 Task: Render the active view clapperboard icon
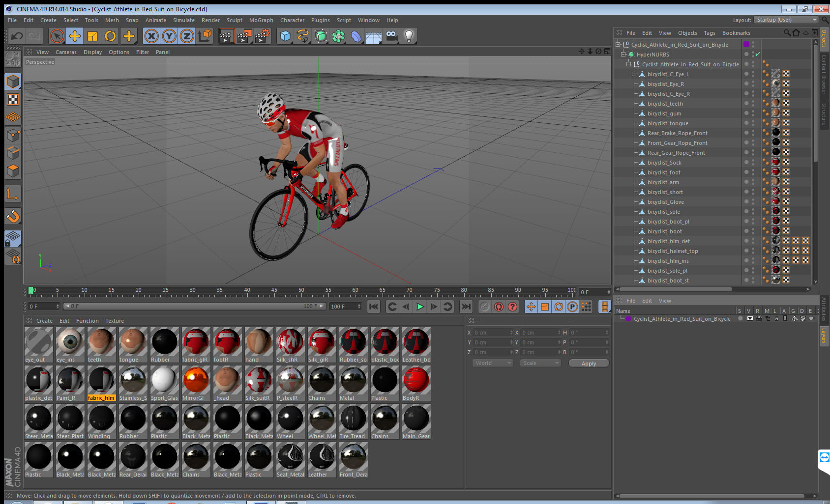[x=226, y=36]
